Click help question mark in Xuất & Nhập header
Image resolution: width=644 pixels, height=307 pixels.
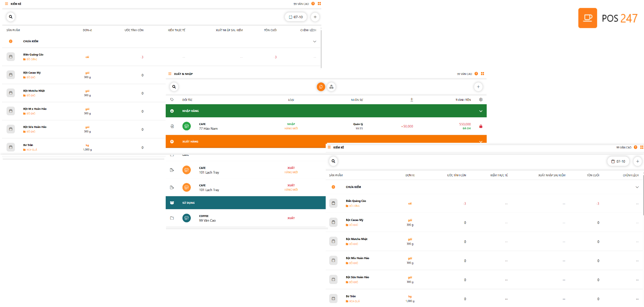pyautogui.click(x=476, y=74)
